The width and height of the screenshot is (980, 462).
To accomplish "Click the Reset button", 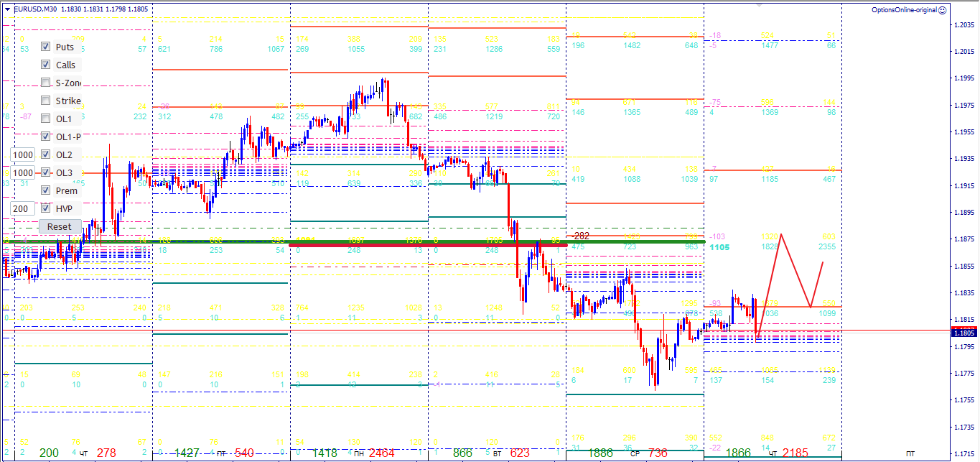I will (x=60, y=226).
